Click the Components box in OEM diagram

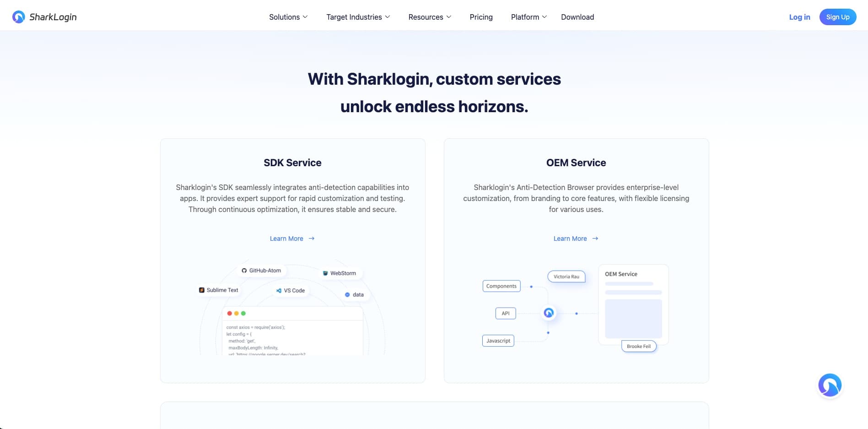(x=501, y=286)
